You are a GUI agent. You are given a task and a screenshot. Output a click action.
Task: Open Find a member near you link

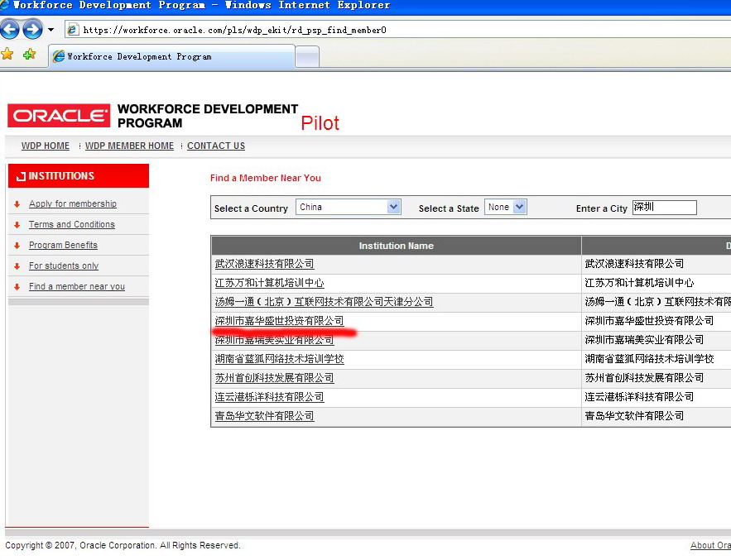77,286
